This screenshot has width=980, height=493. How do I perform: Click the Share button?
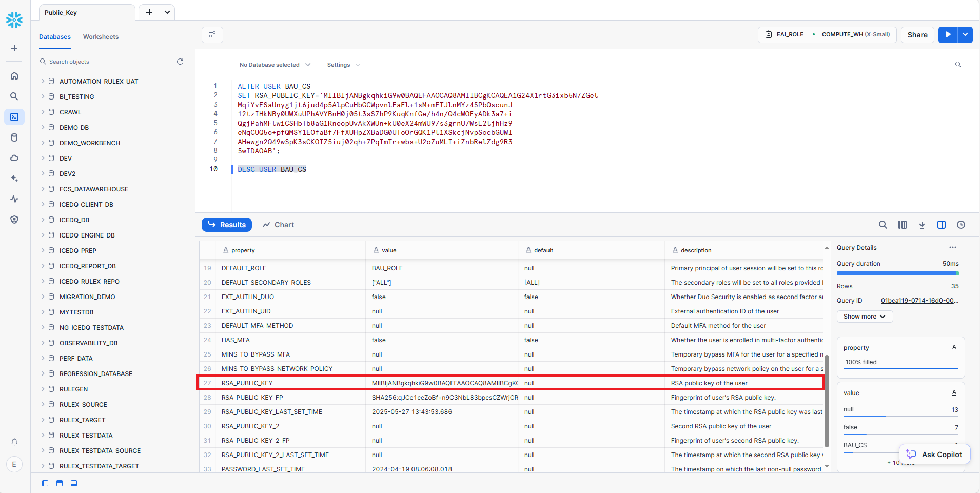916,34
